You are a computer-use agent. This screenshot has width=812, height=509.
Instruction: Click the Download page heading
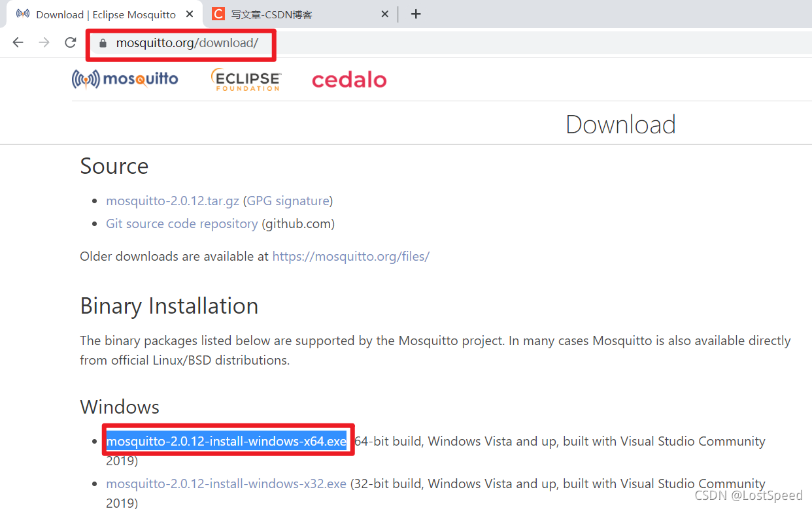pyautogui.click(x=620, y=124)
